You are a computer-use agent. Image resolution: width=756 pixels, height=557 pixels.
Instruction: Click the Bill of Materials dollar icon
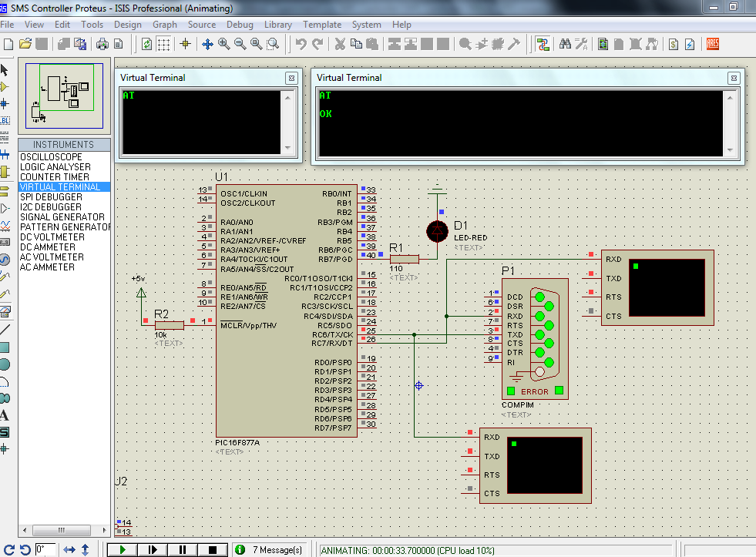click(x=674, y=45)
